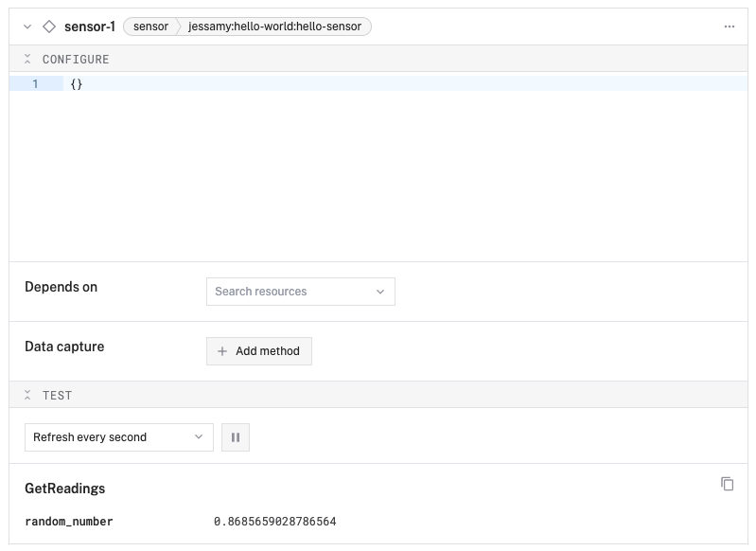
Task: Select the random_number reading value
Action: point(274,522)
